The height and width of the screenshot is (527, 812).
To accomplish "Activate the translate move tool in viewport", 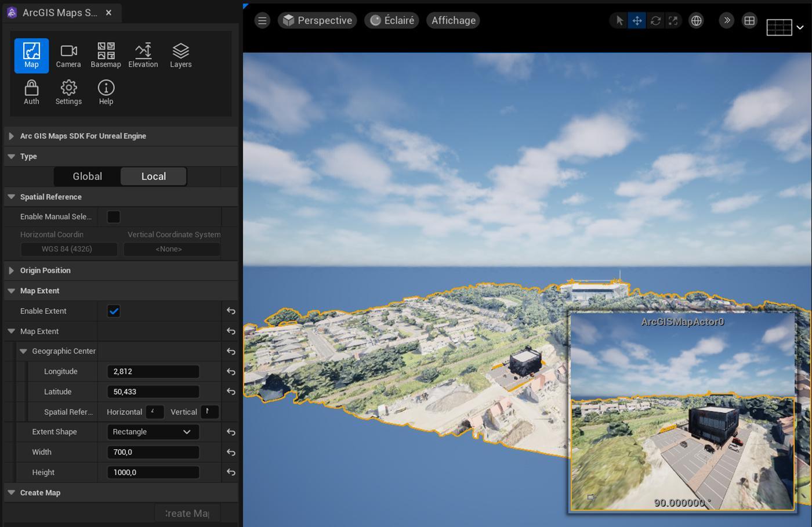I will (x=637, y=20).
